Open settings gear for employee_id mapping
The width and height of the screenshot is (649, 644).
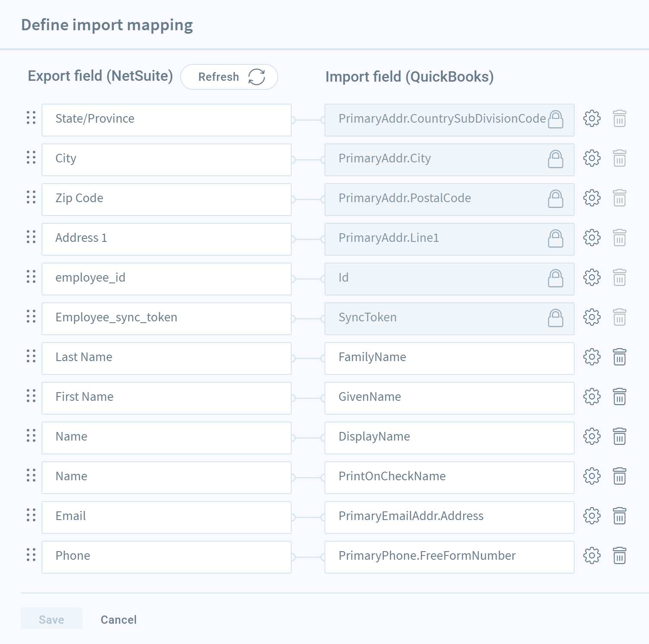592,277
